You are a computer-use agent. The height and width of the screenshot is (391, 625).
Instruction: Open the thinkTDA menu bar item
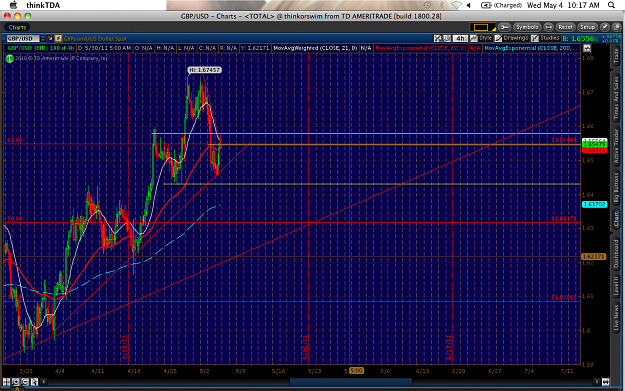pyautogui.click(x=43, y=5)
